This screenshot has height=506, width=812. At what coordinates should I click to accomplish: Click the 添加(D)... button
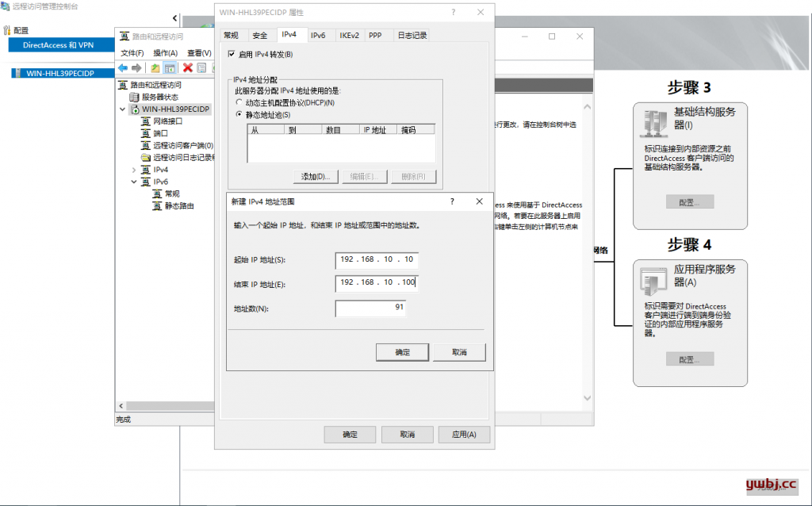[316, 177]
